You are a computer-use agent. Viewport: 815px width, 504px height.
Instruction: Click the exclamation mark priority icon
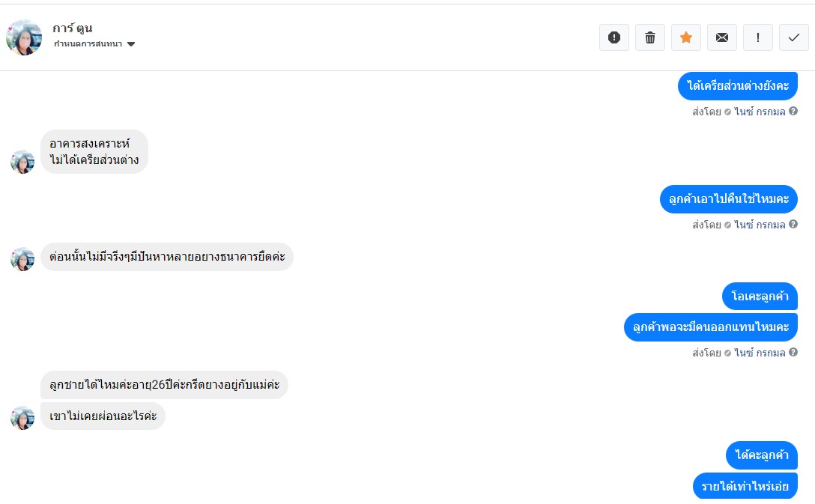pyautogui.click(x=758, y=37)
